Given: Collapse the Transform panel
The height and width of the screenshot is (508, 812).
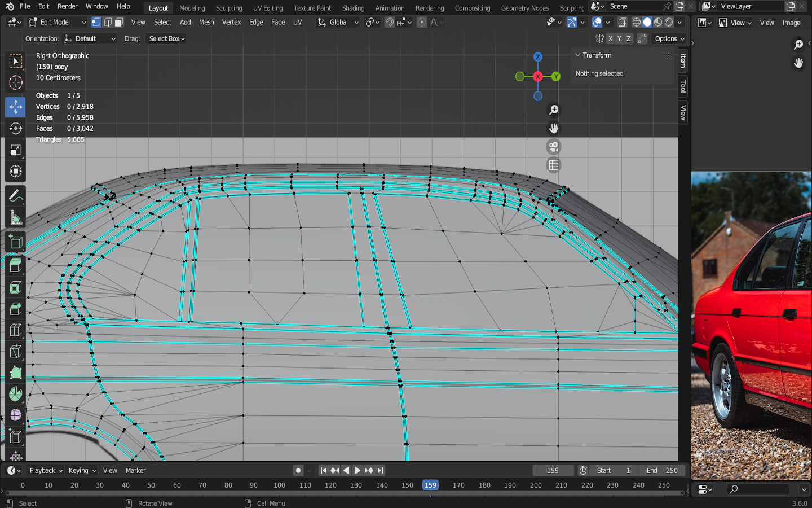Looking at the screenshot, I should pos(577,55).
